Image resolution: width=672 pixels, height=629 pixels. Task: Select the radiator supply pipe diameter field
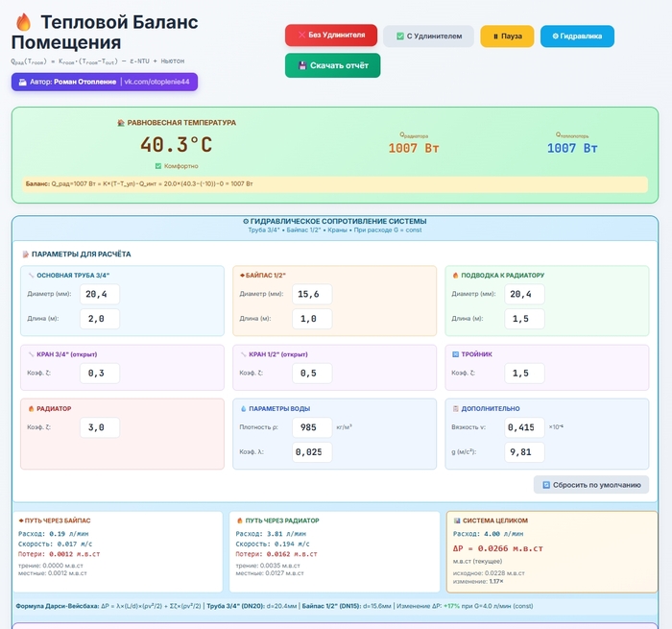click(524, 294)
